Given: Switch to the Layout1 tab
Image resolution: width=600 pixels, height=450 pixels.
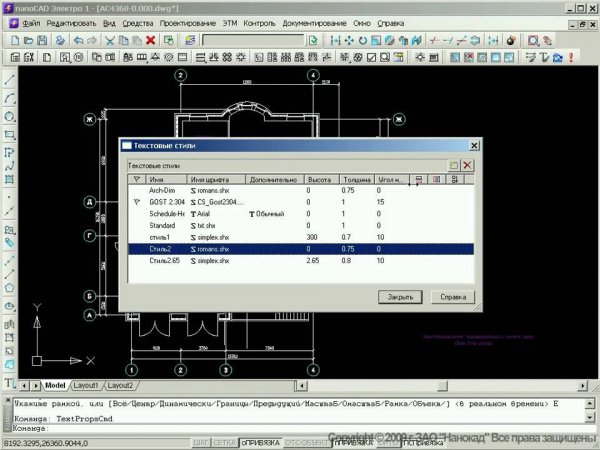Looking at the screenshot, I should tap(86, 385).
